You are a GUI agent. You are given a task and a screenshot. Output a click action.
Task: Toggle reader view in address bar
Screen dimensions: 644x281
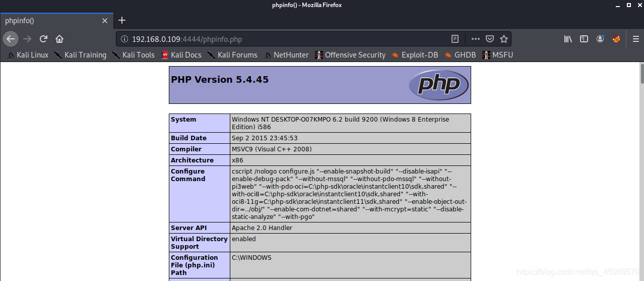[455, 39]
